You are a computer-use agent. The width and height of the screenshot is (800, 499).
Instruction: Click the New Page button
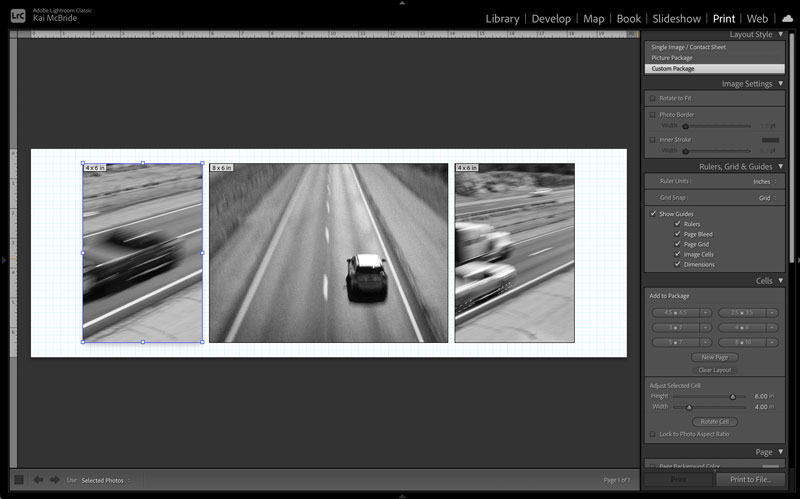714,357
